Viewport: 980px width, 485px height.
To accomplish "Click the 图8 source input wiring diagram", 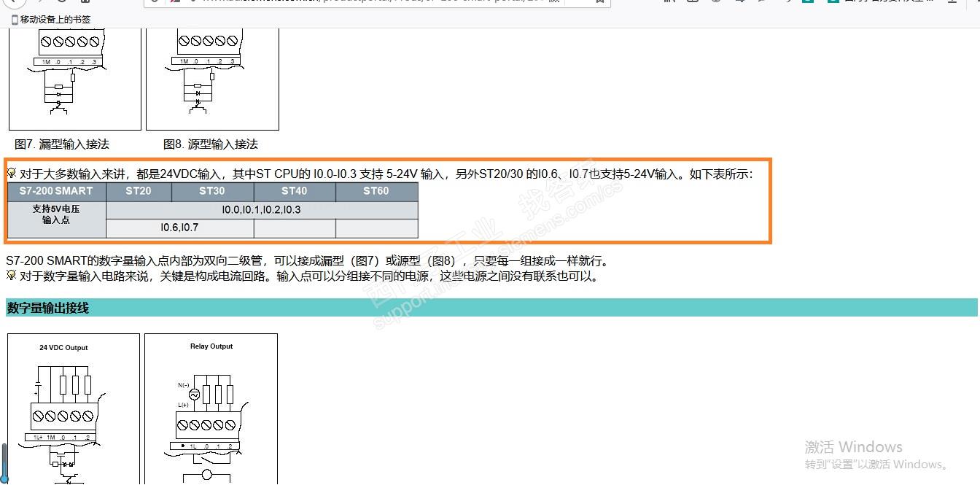I will click(x=212, y=79).
